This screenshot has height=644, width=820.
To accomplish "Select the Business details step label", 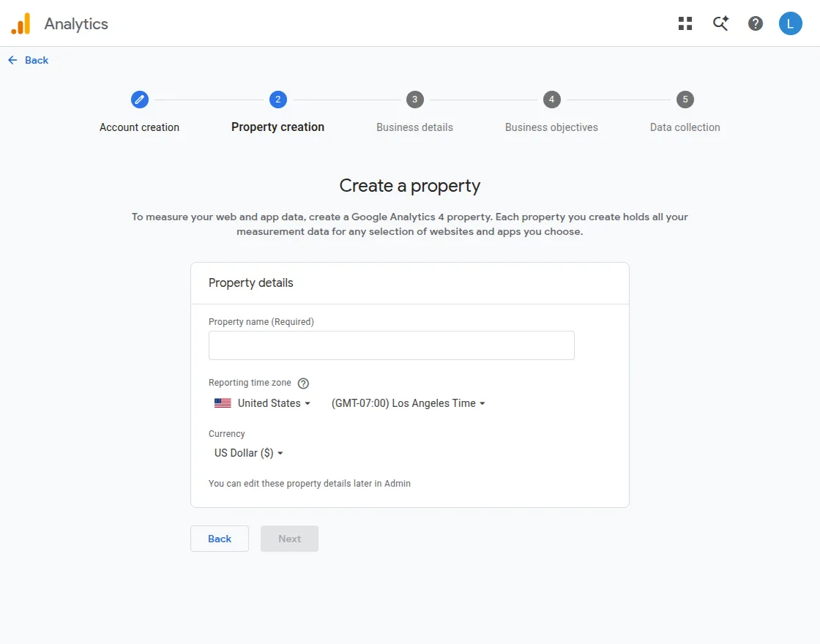I will coord(414,127).
